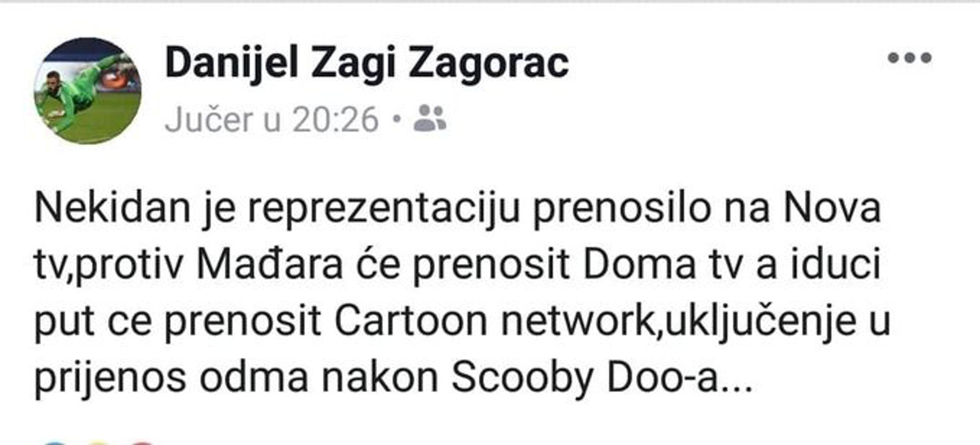
Task: Click the "Cartoon network" text in the post
Action: 496,321
